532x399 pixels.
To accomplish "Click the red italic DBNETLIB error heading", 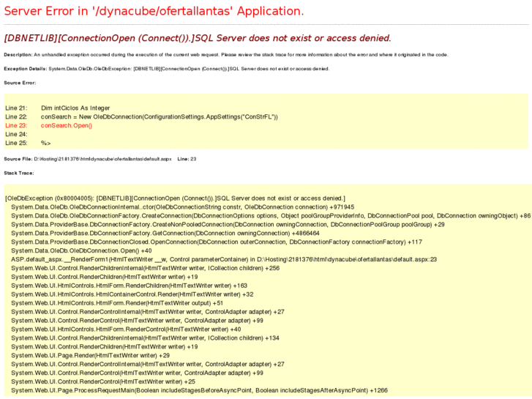I will [x=198, y=38].
